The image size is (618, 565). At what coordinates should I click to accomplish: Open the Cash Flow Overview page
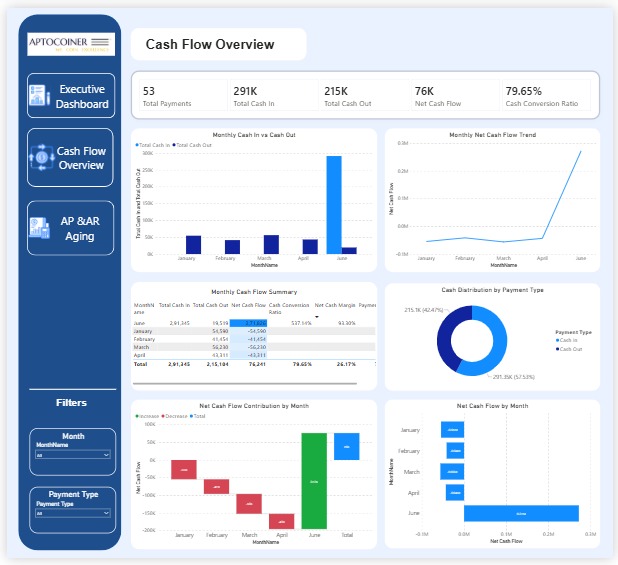(70, 158)
